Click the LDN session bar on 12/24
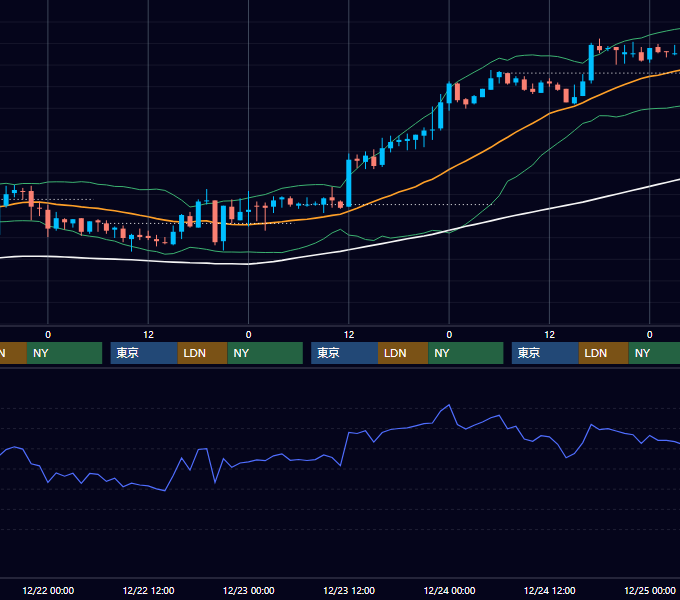Screen dimensions: 680x600 [604, 353]
